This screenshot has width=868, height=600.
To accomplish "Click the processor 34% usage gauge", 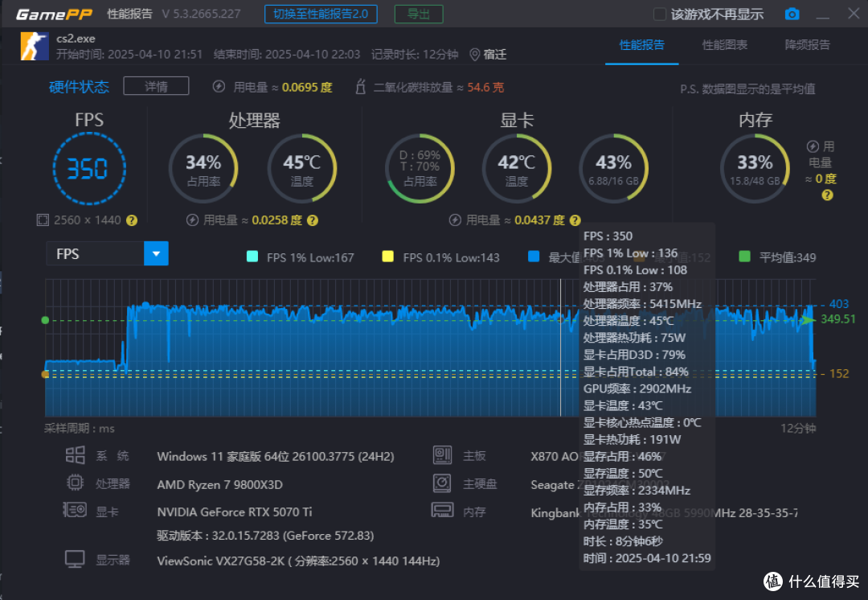I will [x=203, y=168].
